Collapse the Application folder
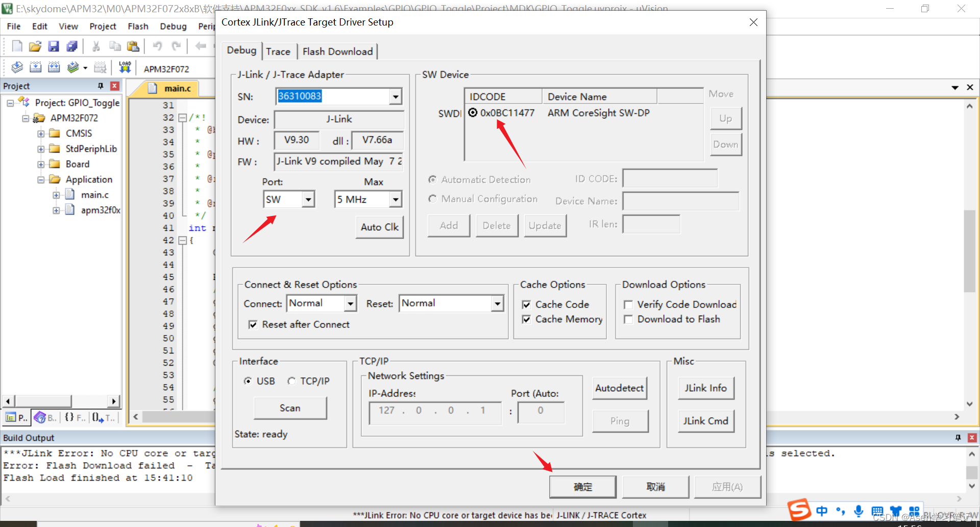 [x=41, y=180]
